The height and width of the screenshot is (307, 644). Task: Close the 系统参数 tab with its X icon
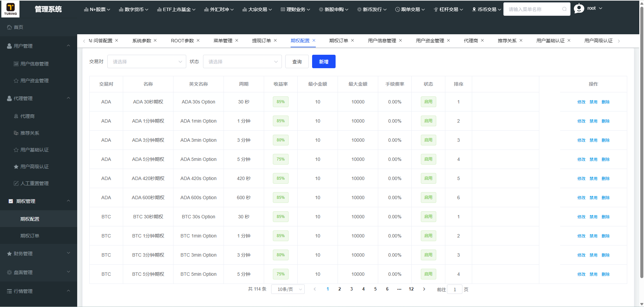pyautogui.click(x=155, y=40)
